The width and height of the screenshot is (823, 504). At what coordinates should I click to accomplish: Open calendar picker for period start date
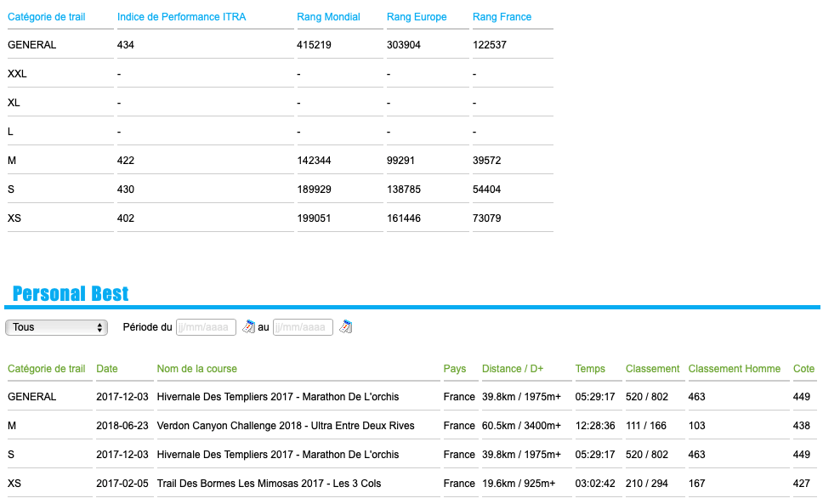[x=249, y=327]
